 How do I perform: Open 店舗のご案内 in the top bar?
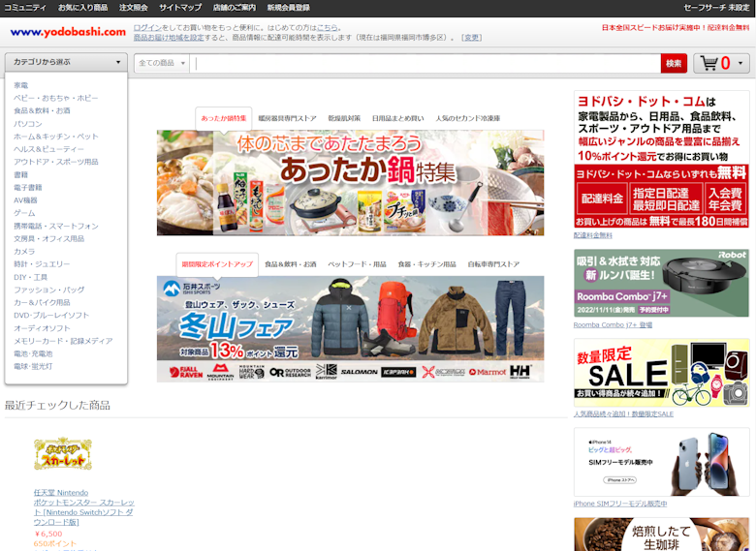tap(235, 8)
